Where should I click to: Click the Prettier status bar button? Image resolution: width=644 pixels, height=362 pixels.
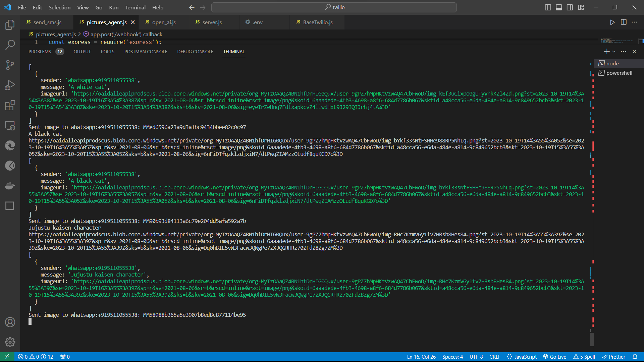tap(613, 357)
